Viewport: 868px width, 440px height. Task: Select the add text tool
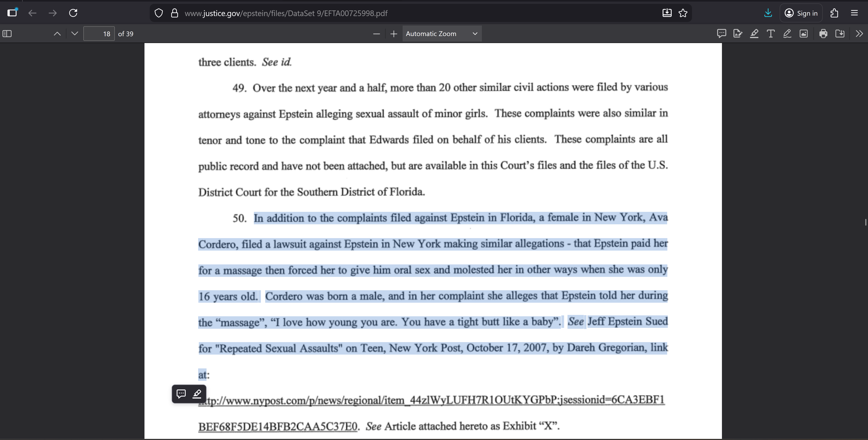click(x=771, y=34)
